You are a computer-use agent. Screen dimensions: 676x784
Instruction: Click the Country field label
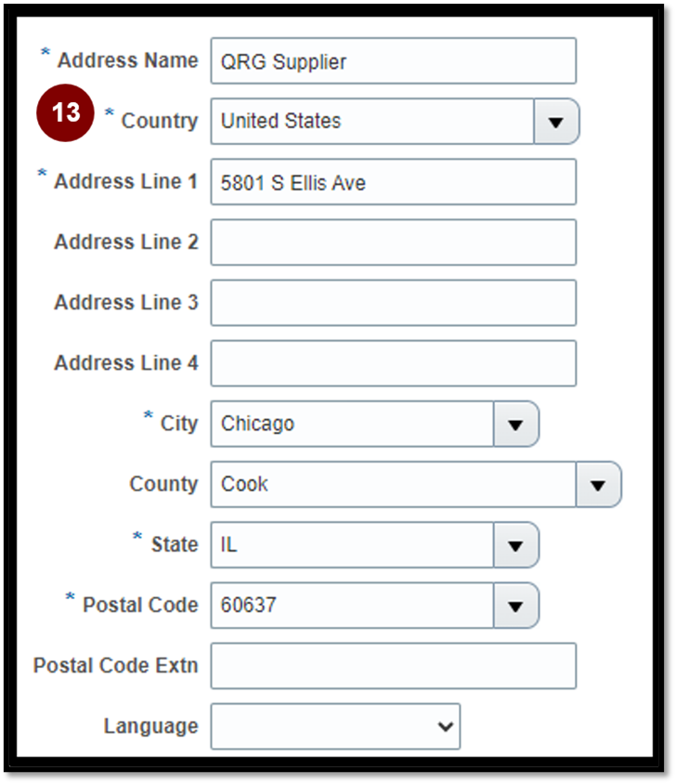pyautogui.click(x=160, y=121)
